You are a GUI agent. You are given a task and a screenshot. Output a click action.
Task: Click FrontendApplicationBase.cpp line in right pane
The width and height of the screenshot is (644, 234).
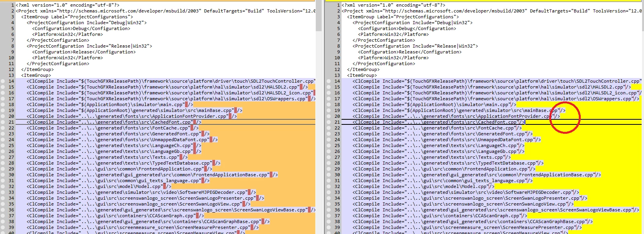(477, 175)
